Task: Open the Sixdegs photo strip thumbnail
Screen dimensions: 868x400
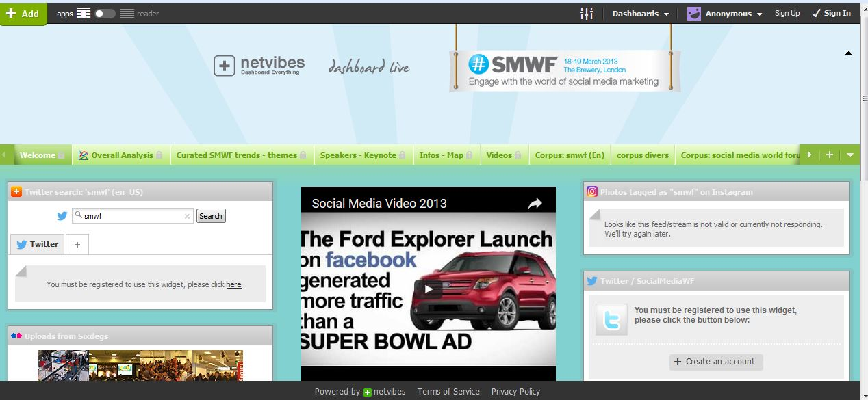Action: (140, 365)
